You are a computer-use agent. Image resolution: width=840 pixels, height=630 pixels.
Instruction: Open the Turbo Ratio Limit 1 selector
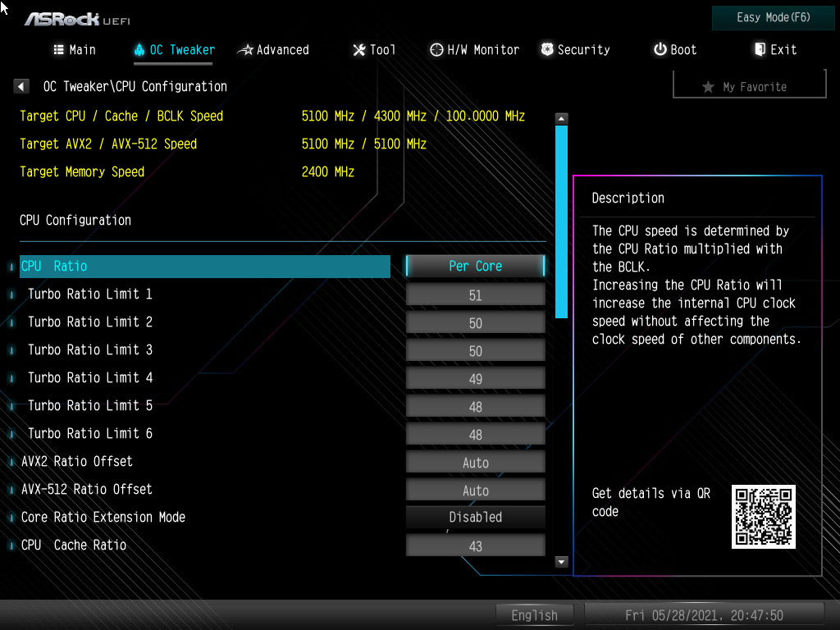pyautogui.click(x=475, y=294)
